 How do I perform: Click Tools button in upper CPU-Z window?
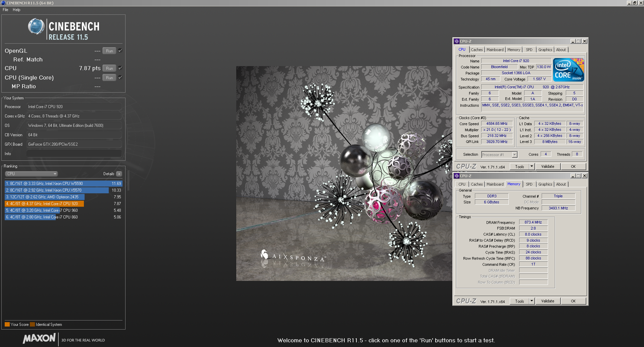(519, 166)
